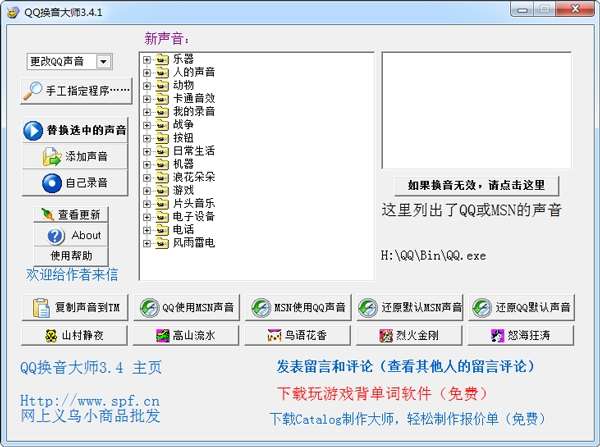The image size is (600, 447).
Task: Select the 浪花朵朵 tree item text
Action: (x=194, y=177)
